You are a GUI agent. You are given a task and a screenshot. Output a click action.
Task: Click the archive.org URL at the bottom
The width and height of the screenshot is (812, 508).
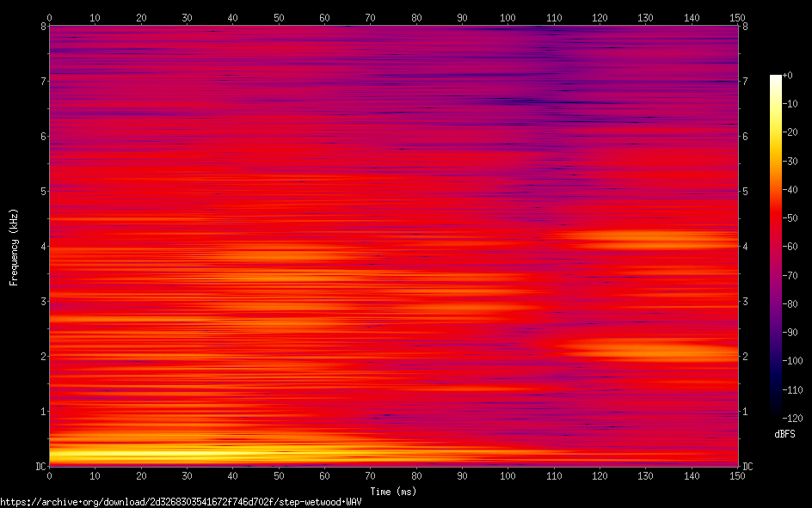[x=181, y=502]
